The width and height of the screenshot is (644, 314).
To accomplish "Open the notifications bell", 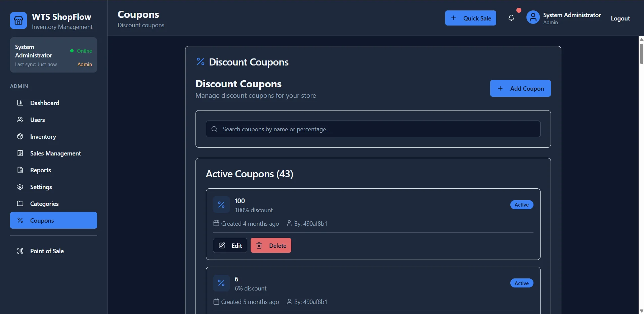I will pyautogui.click(x=511, y=18).
